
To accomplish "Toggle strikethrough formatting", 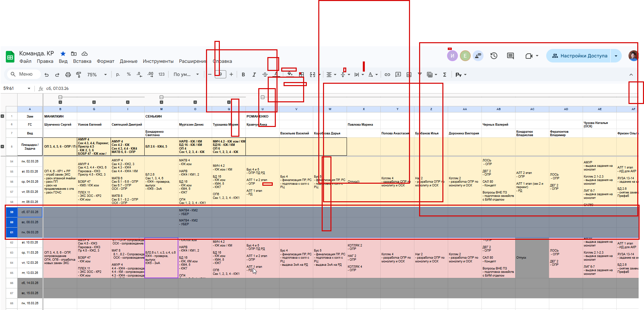I will point(265,75).
